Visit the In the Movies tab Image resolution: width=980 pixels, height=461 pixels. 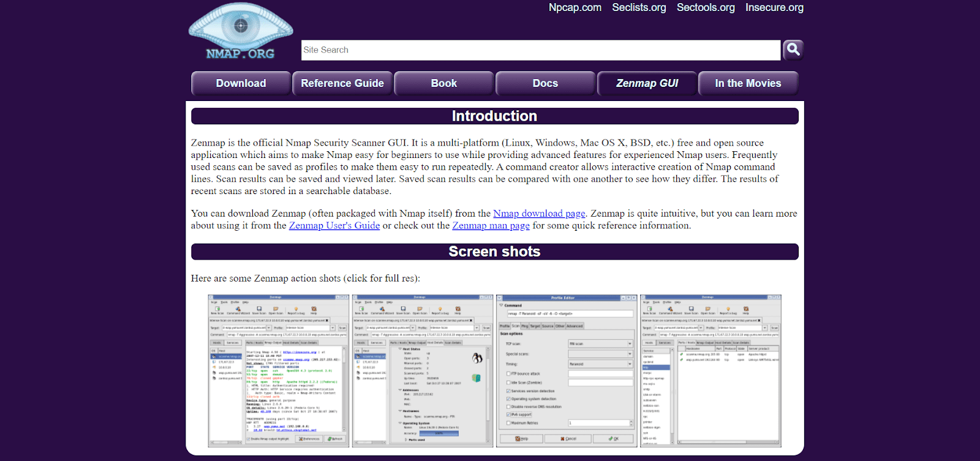748,83
